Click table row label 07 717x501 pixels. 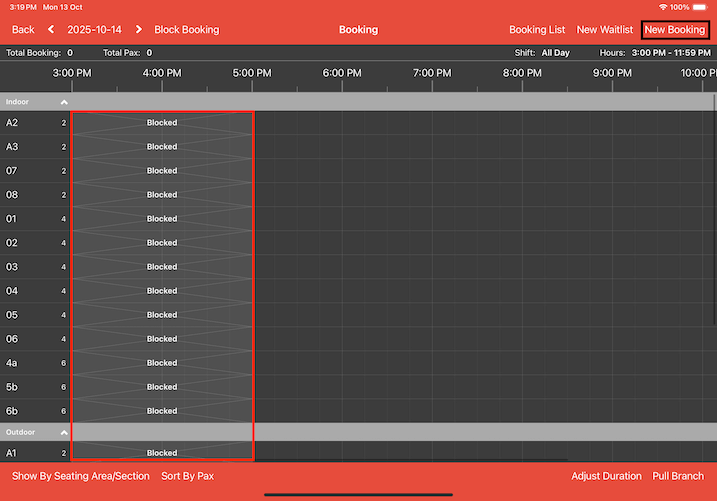tap(11, 171)
